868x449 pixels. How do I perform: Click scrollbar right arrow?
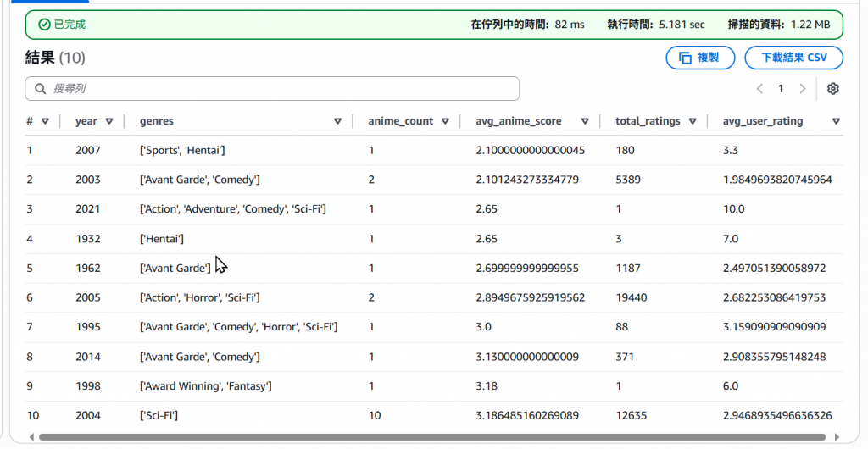click(x=837, y=437)
